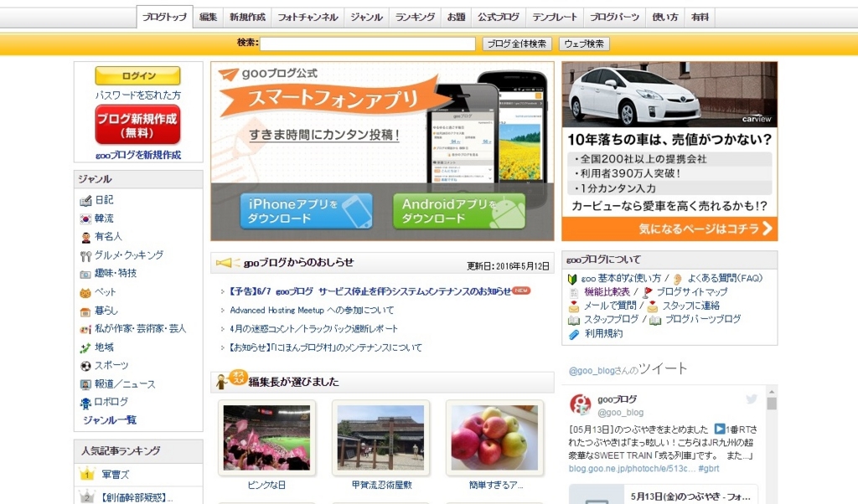Click inside the 検索 text field

point(367,44)
